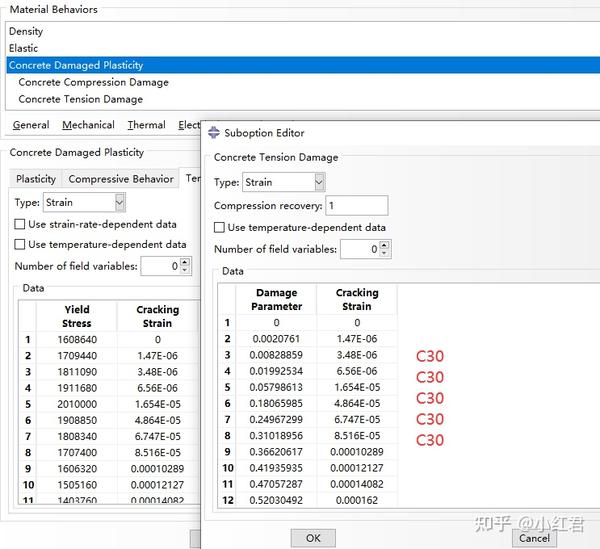Select the Density material behavior
The height and width of the screenshot is (549, 600).
coord(26,31)
